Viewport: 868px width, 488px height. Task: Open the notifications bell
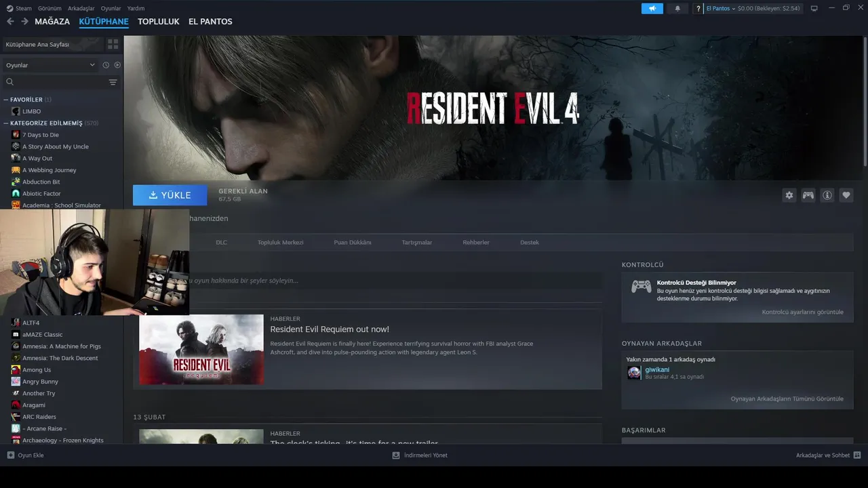click(x=677, y=9)
